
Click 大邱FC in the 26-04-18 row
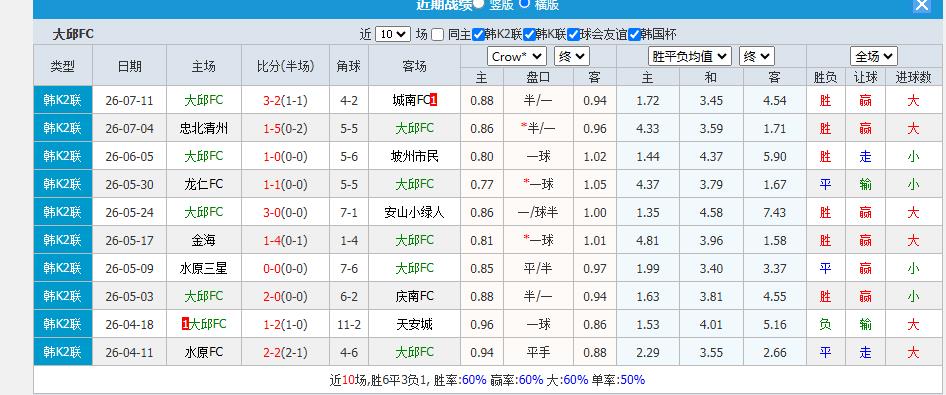point(208,324)
